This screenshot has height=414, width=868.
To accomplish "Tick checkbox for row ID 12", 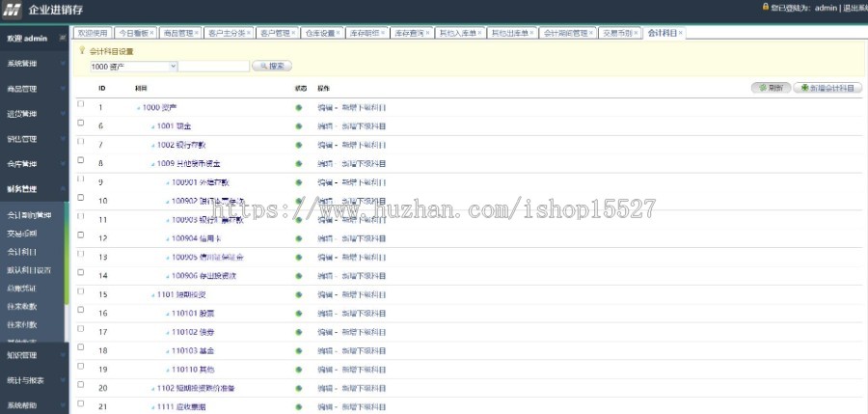I will click(81, 235).
